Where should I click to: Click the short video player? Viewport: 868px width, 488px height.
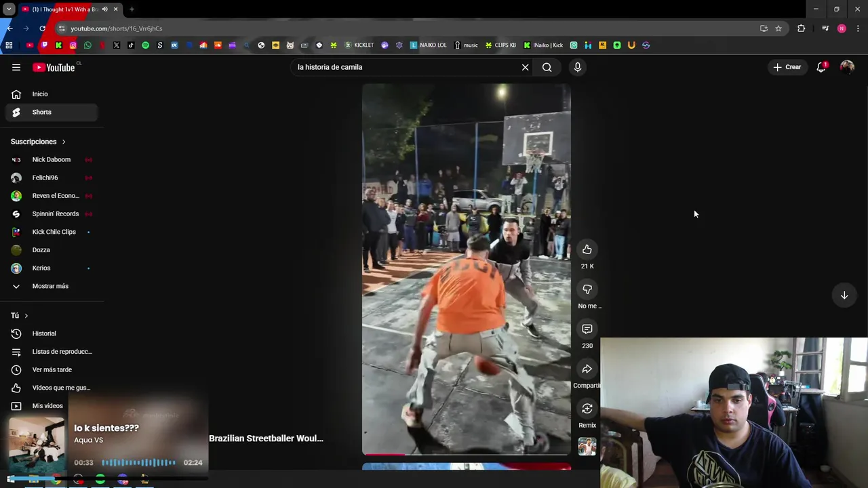click(x=466, y=268)
